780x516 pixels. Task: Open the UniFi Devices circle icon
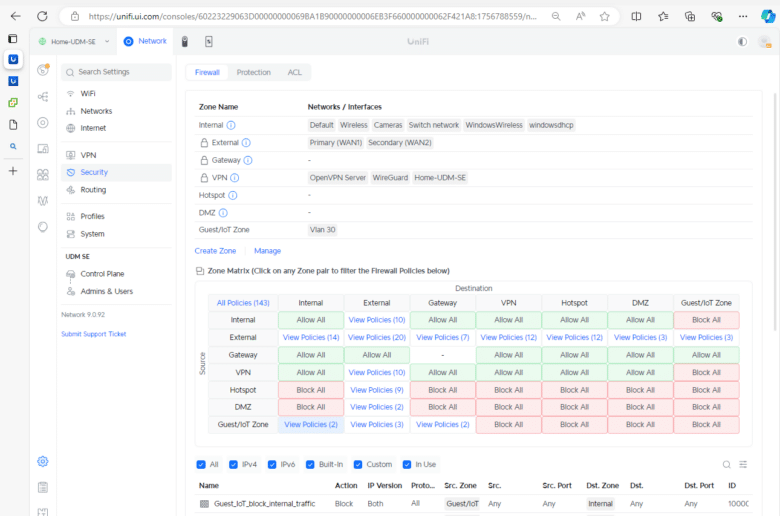(x=43, y=122)
